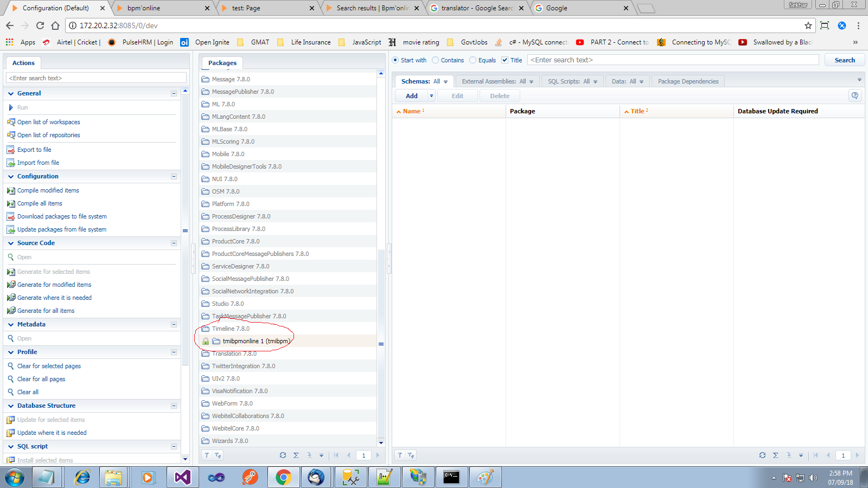
Task: Click Generate for all items link
Action: tap(46, 311)
